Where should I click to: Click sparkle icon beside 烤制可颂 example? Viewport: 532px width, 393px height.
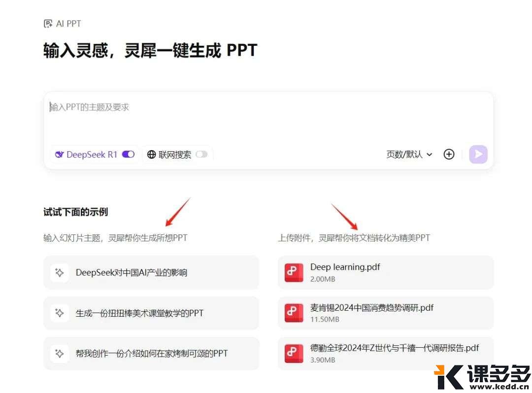tap(60, 353)
